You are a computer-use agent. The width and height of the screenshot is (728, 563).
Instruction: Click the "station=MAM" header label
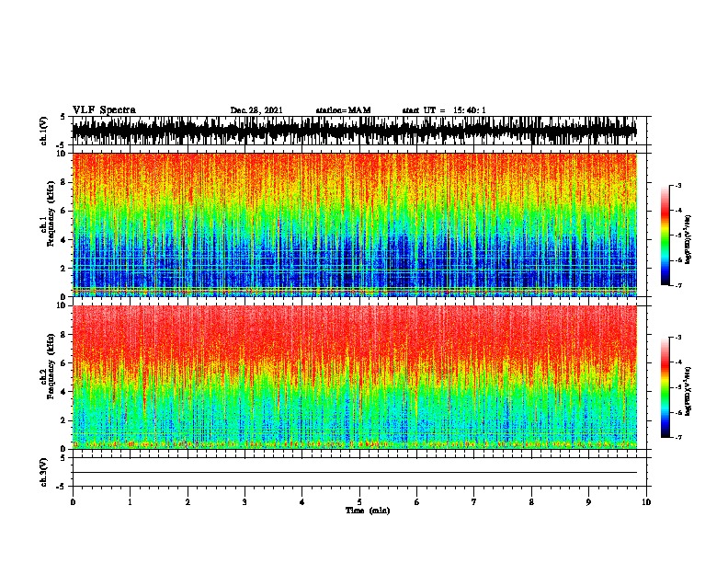[343, 110]
